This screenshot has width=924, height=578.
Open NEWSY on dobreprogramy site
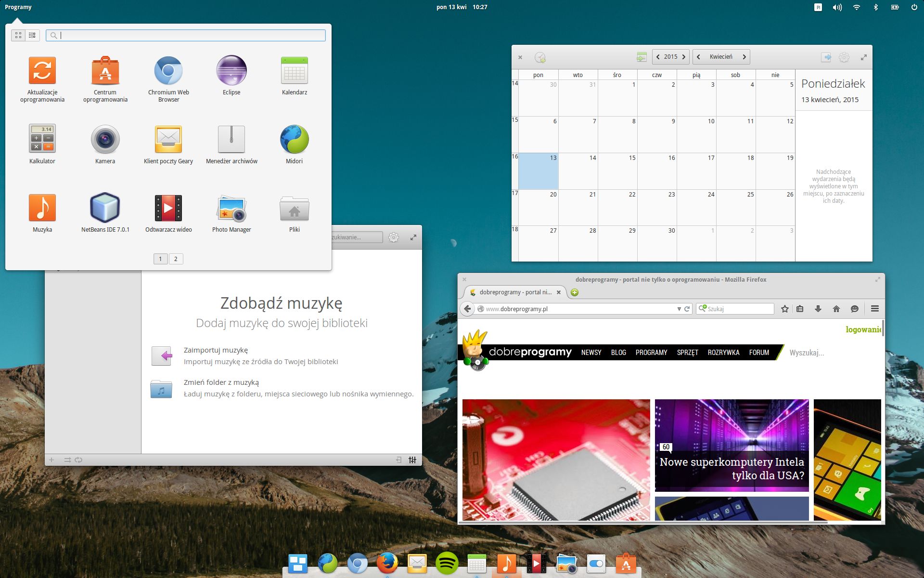coord(591,353)
